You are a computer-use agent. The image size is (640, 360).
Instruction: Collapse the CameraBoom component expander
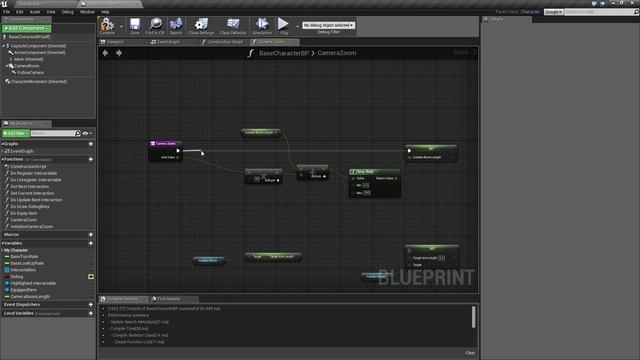tap(7, 66)
